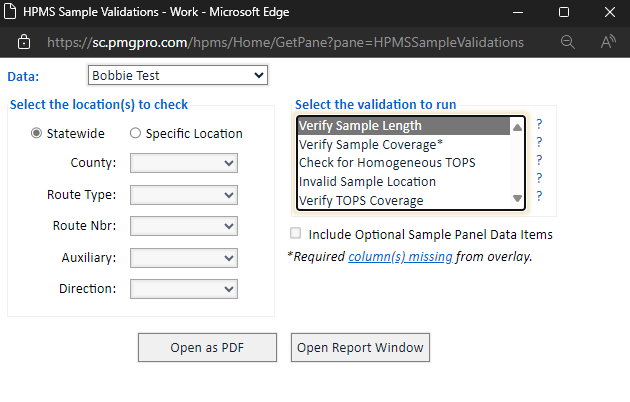Click the Open Report Window button
Screen dimensions: 630x402
360,347
